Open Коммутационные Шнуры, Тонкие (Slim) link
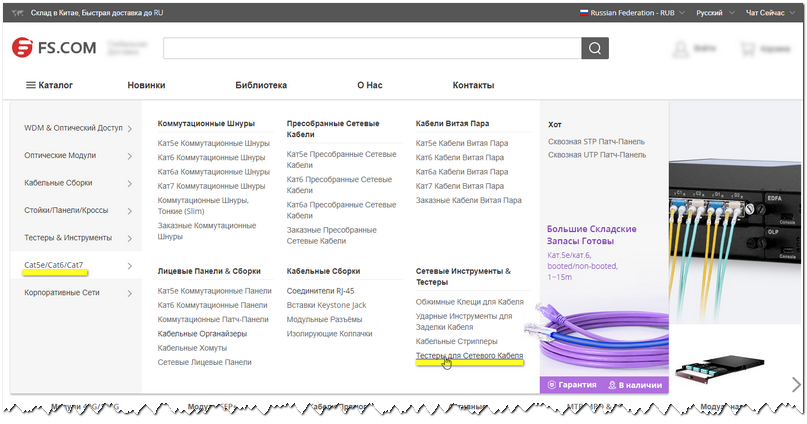This screenshot has height=424, width=807. pyautogui.click(x=203, y=206)
